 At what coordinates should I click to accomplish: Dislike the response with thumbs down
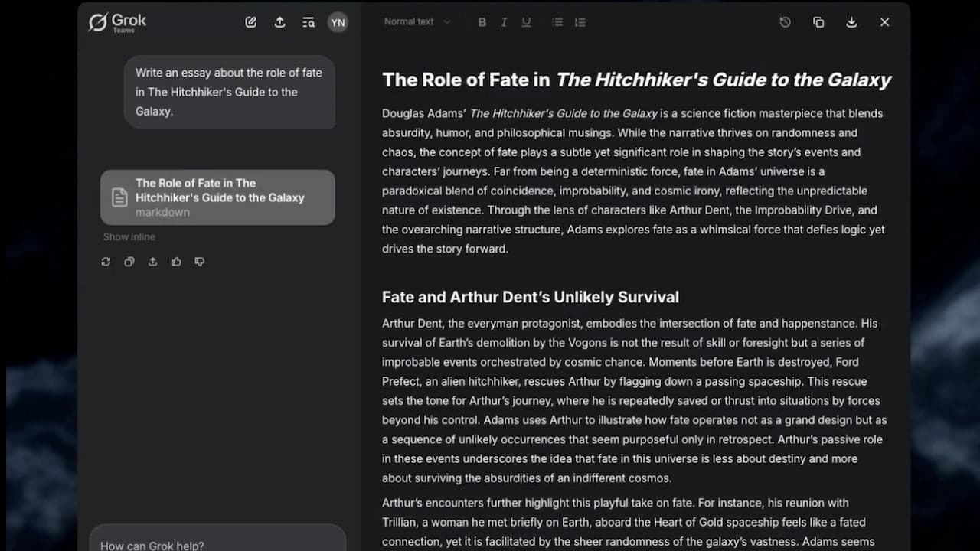pos(200,262)
